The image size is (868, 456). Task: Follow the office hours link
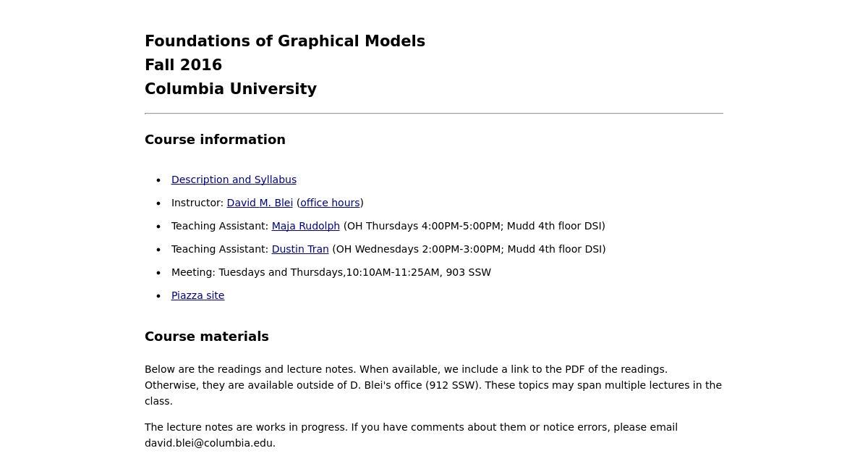coord(330,203)
